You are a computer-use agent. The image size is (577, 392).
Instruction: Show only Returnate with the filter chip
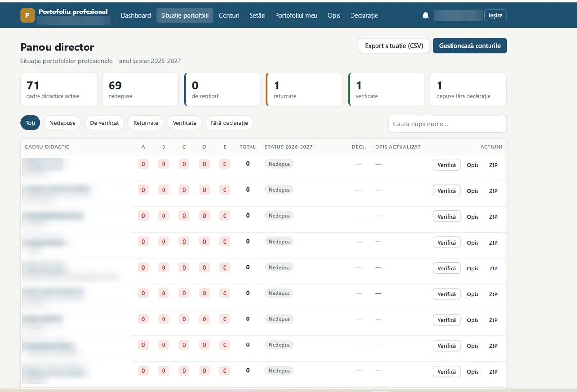(x=146, y=123)
